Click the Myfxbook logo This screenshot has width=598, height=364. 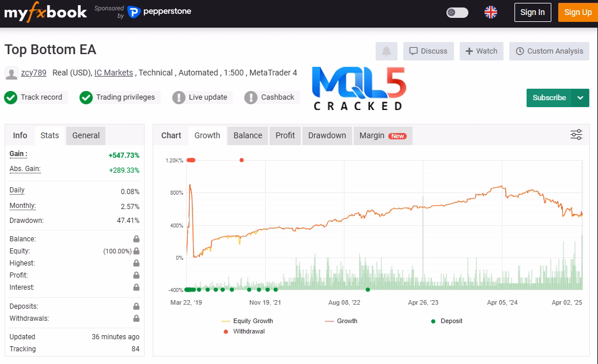coord(46,12)
